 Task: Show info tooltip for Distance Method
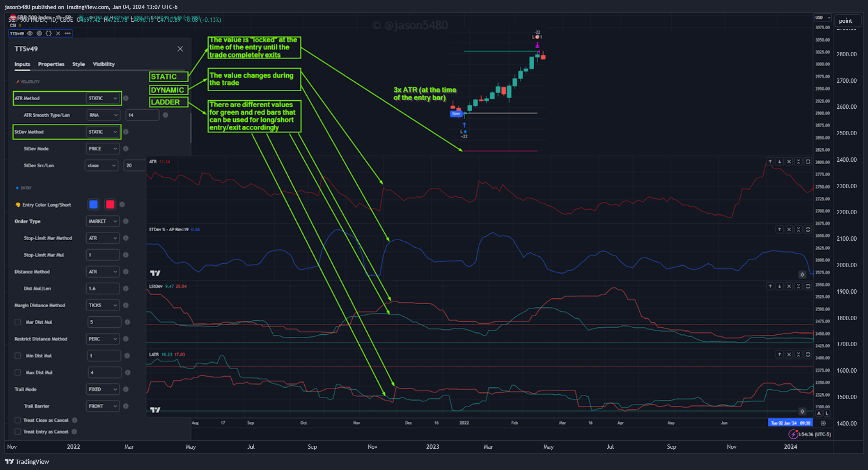(126, 272)
